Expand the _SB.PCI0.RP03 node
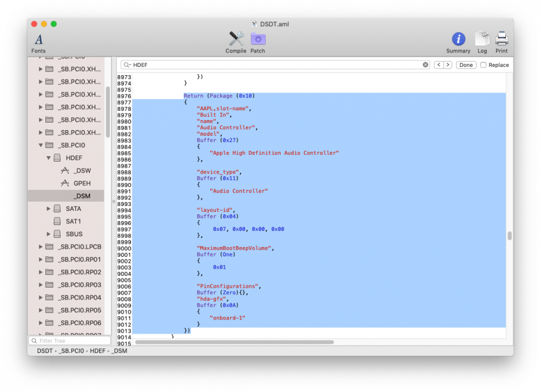This screenshot has width=541, height=392. pyautogui.click(x=41, y=285)
